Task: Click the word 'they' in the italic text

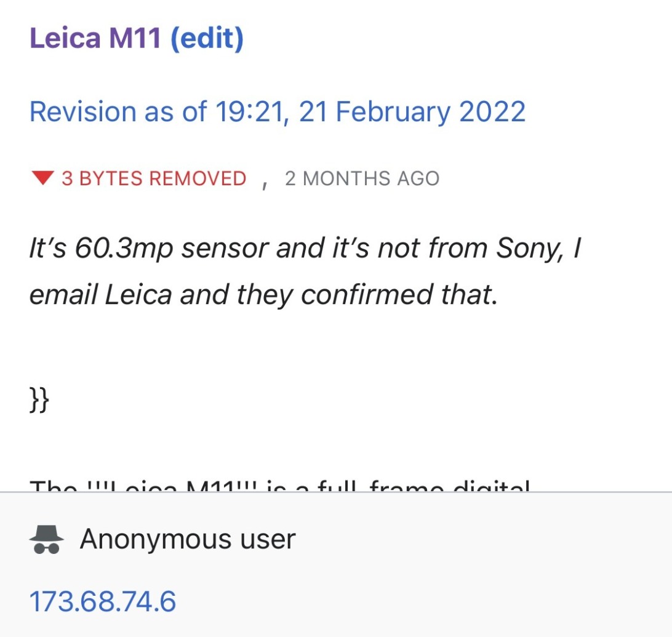Action: coord(266,295)
